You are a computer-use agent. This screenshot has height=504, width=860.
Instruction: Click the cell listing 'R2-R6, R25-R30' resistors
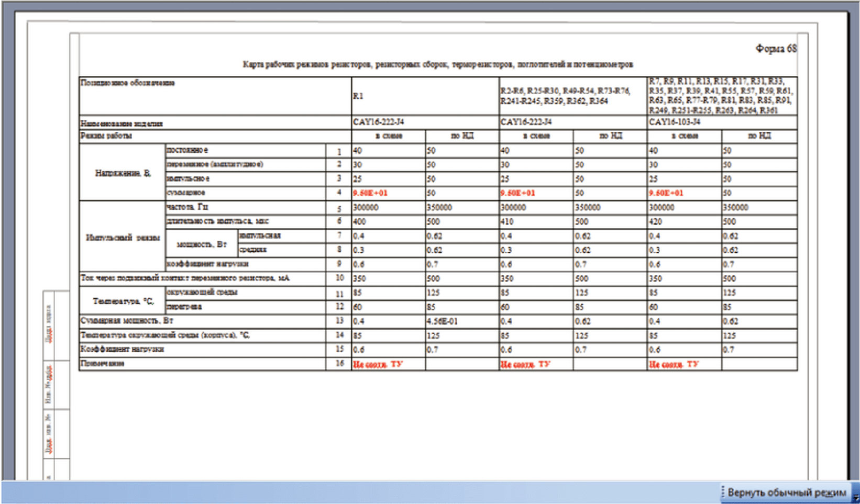[x=565, y=96]
